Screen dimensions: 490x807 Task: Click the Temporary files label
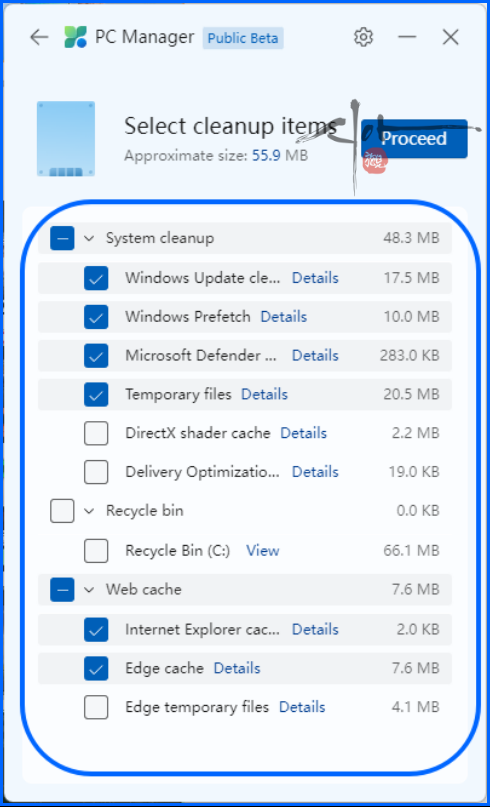[x=178, y=394]
